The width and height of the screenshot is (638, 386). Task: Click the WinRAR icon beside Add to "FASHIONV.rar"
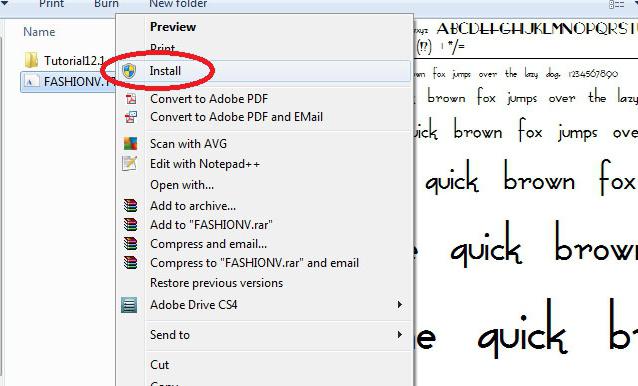click(x=130, y=225)
